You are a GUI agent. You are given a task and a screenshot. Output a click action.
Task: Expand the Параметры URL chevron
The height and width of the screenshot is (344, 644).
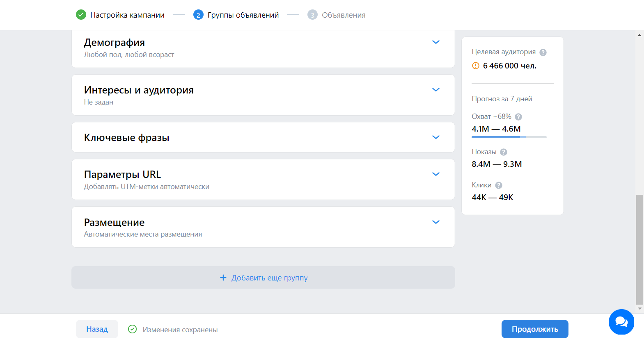436,174
